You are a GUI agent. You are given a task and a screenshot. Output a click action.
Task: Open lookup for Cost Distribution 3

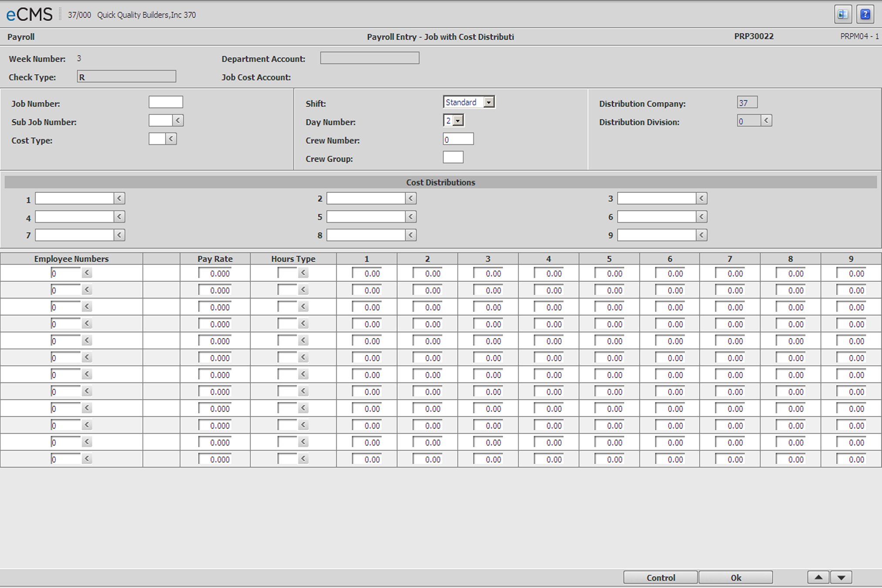pyautogui.click(x=701, y=198)
